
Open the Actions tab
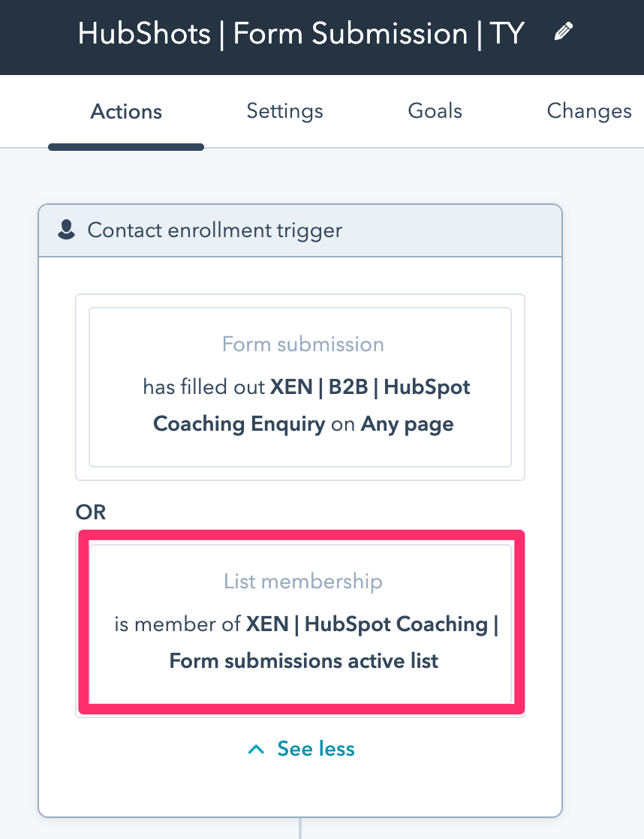pyautogui.click(x=126, y=111)
